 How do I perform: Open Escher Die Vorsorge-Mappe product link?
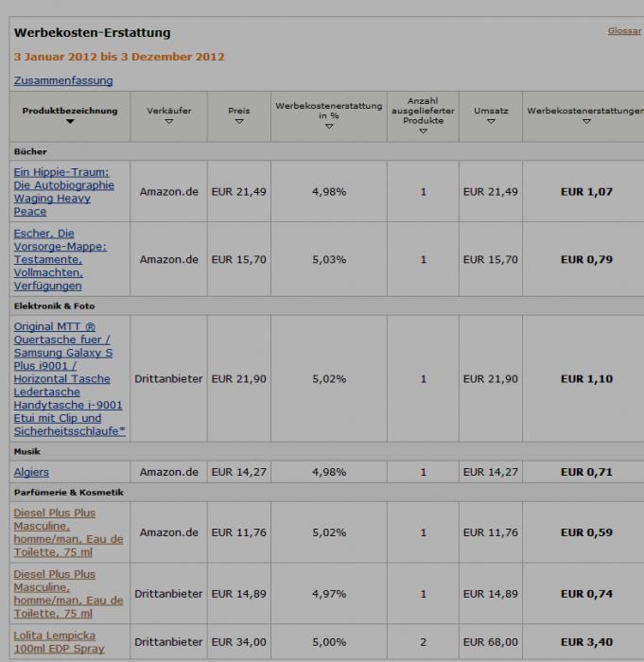click(60, 259)
